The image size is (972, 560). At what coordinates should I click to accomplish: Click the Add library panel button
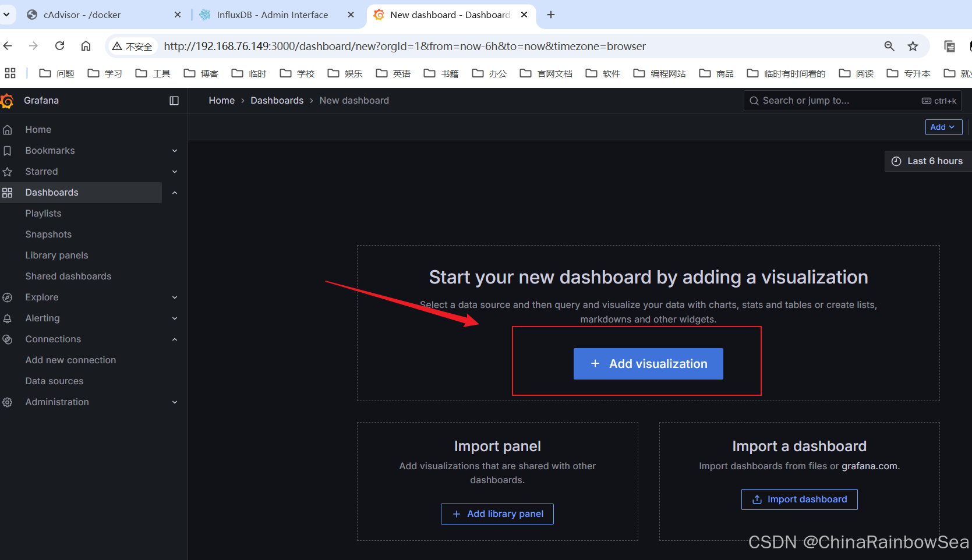pos(497,514)
